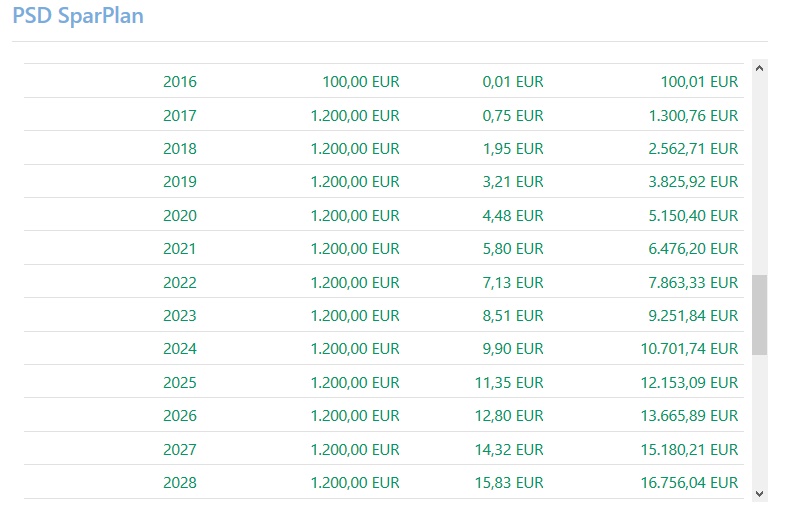787x507 pixels.
Task: Click the 9.251,84 EUR balance cell
Action: (693, 315)
